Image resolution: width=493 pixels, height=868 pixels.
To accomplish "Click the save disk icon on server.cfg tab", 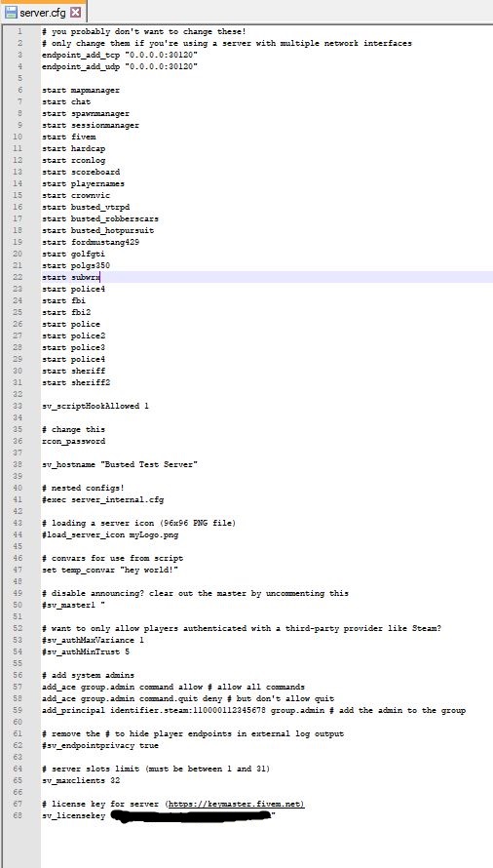I will click(11, 12).
